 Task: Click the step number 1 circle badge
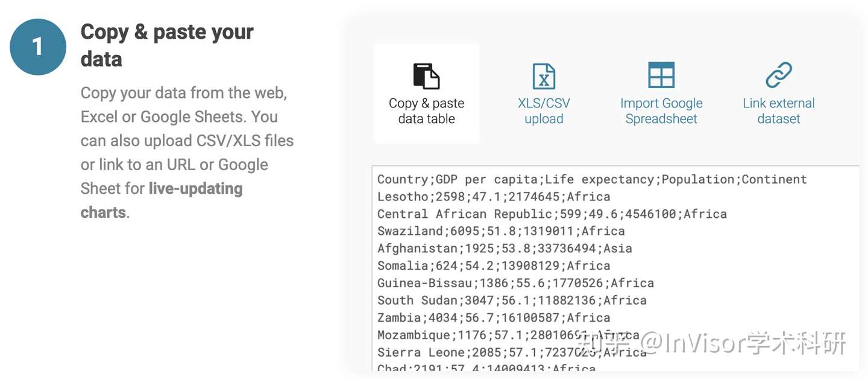(37, 46)
